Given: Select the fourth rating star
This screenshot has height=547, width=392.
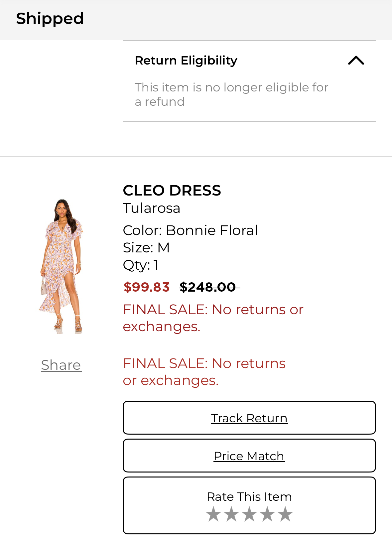Looking at the screenshot, I should [x=267, y=514].
